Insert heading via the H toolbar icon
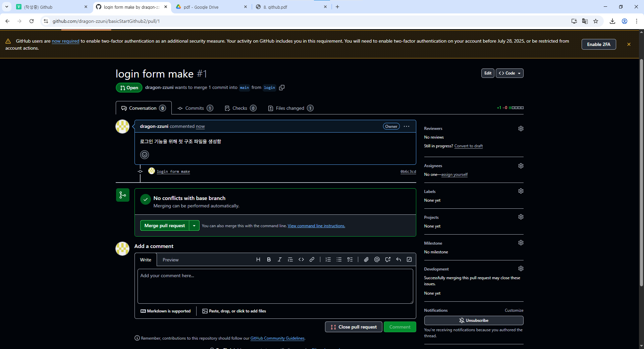The height and width of the screenshot is (349, 644). coord(258,259)
